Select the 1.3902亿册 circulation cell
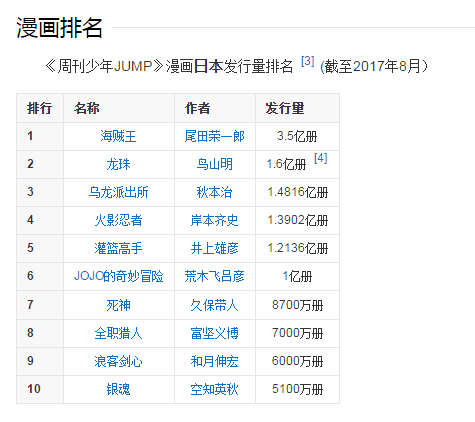 click(x=297, y=220)
